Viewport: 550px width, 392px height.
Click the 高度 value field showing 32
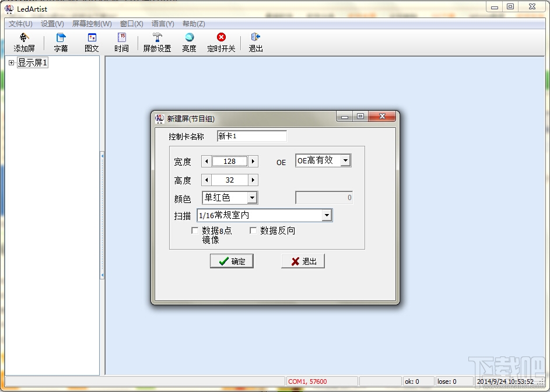click(x=230, y=180)
